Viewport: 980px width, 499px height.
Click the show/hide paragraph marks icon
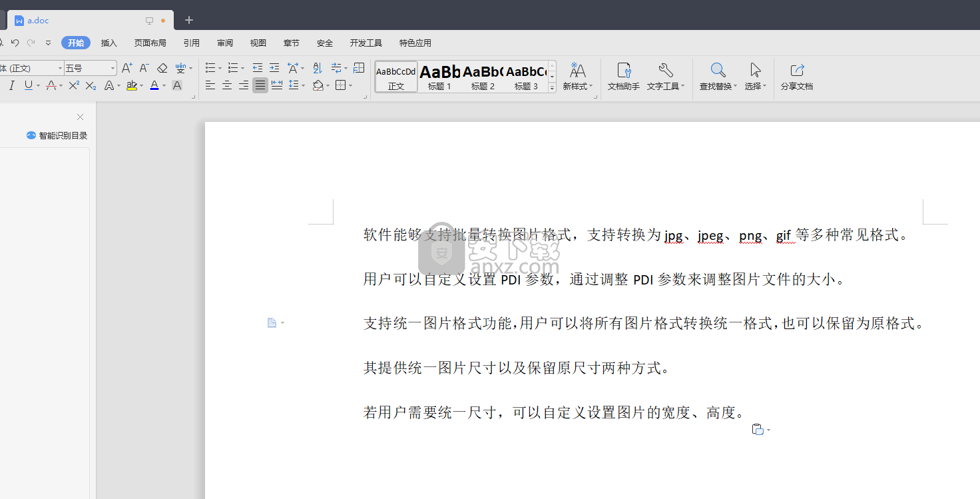(x=336, y=68)
